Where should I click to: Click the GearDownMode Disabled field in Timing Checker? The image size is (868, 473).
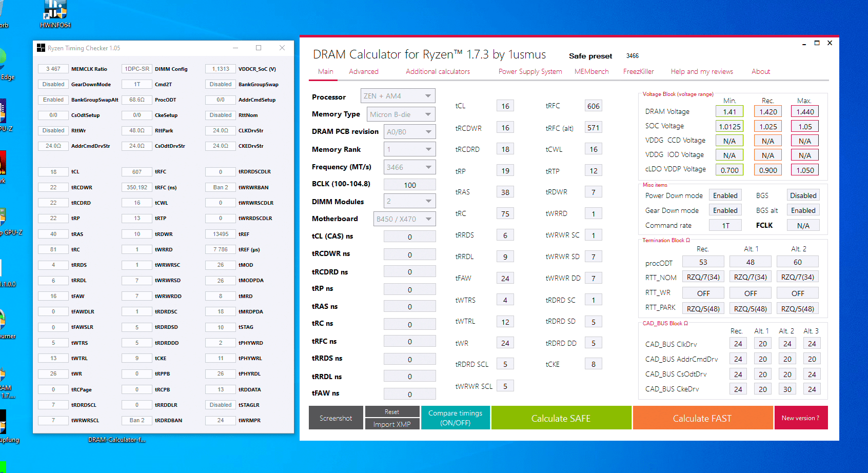53,84
